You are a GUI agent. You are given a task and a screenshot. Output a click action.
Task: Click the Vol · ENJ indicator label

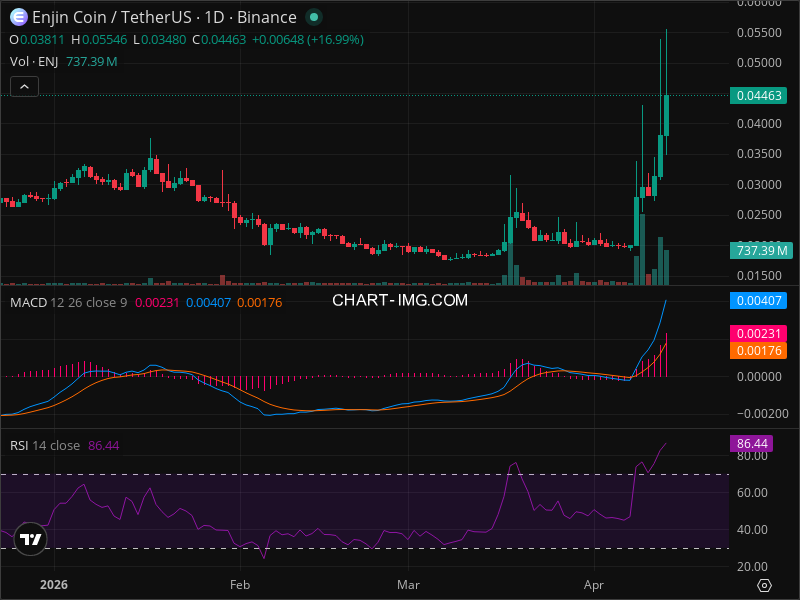tap(34, 62)
